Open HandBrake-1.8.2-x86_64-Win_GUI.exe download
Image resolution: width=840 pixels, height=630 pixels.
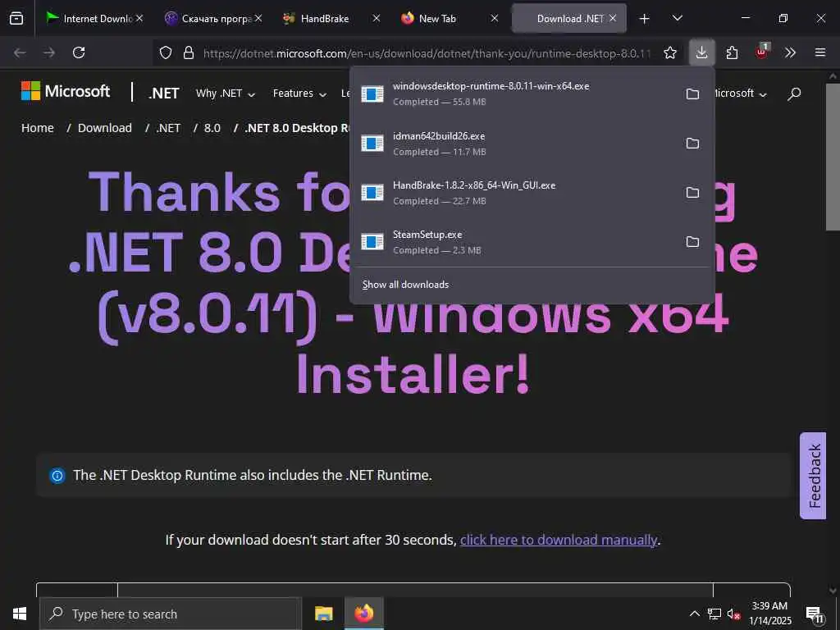tap(514, 192)
